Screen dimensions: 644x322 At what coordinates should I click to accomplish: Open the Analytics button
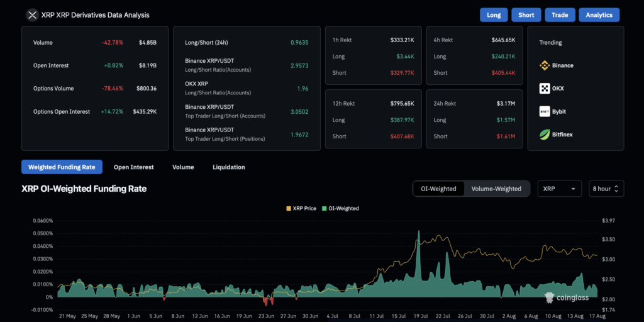coord(599,15)
